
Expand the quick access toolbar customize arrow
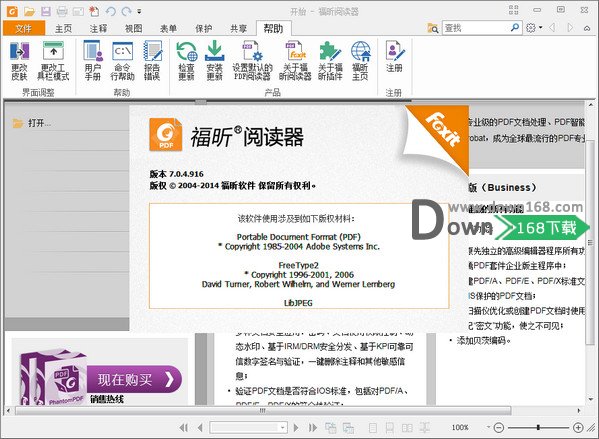(x=139, y=12)
